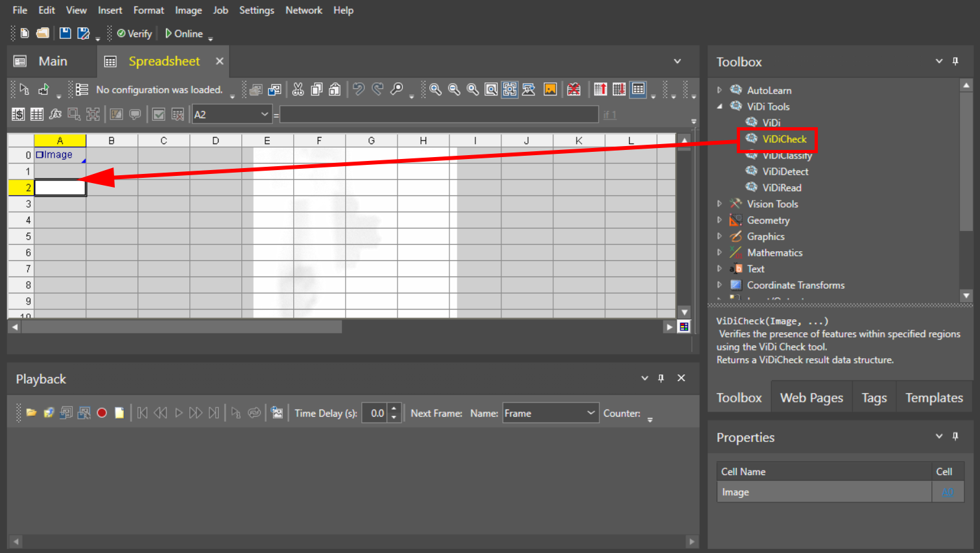Open the cell reference A2 dropdown
The image size is (980, 553).
click(264, 114)
